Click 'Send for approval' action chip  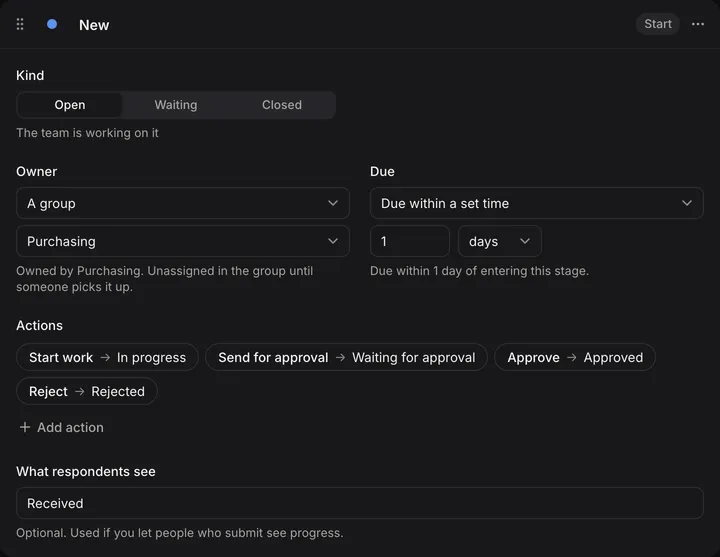(346, 357)
